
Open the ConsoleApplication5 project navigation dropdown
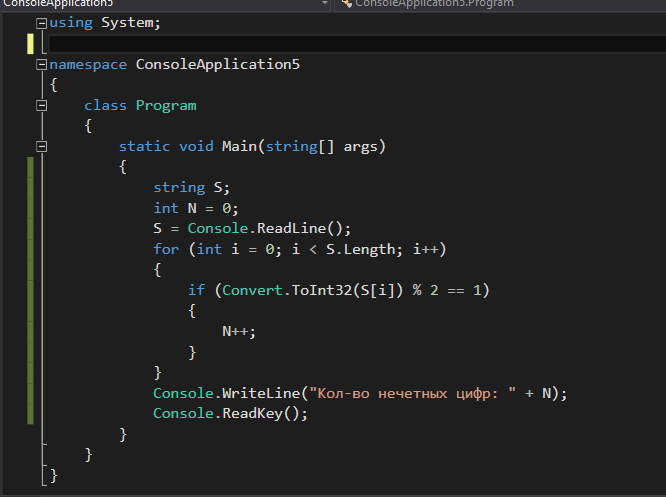pos(324,4)
